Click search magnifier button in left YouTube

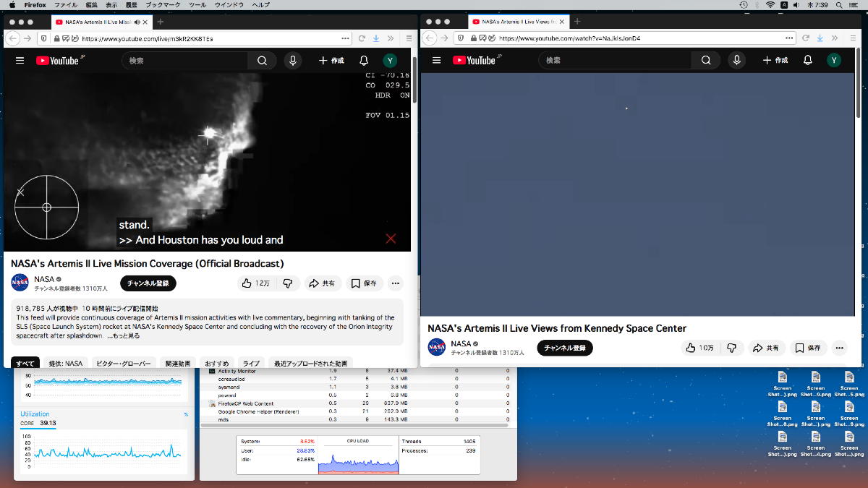click(x=262, y=61)
